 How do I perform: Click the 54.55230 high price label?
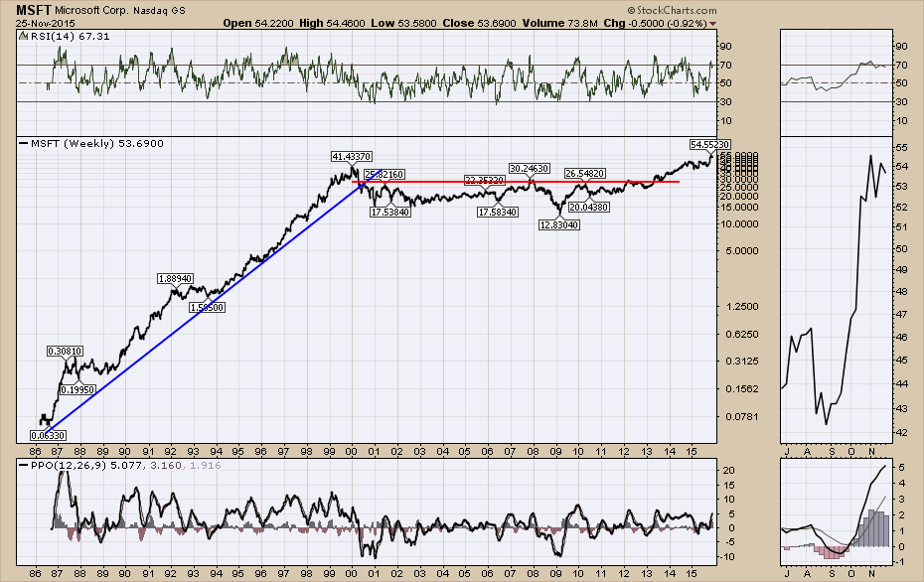710,144
